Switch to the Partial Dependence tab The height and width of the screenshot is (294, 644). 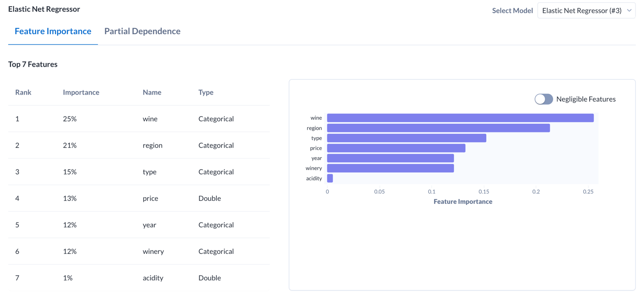(142, 31)
